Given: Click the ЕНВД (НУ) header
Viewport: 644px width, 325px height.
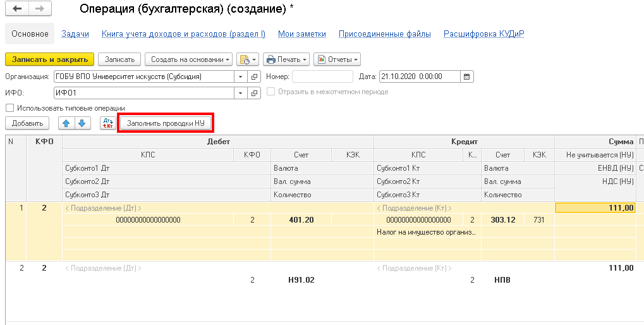Looking at the screenshot, I should tap(595, 168).
